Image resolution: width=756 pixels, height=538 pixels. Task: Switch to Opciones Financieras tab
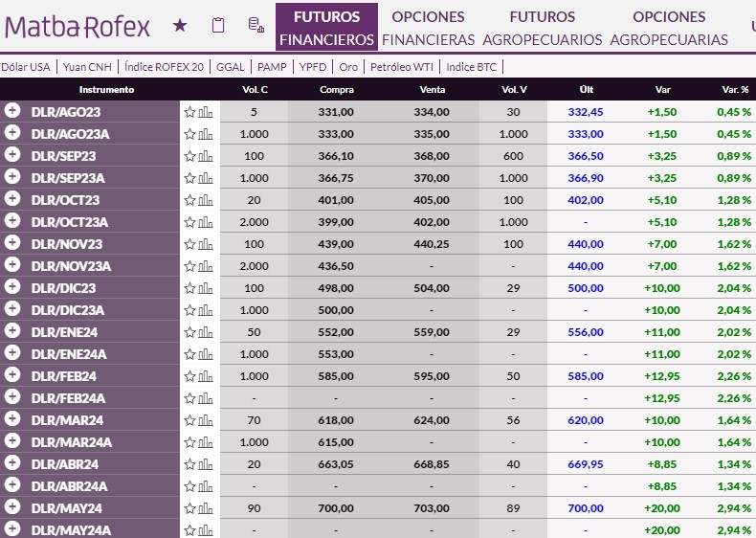click(428, 28)
